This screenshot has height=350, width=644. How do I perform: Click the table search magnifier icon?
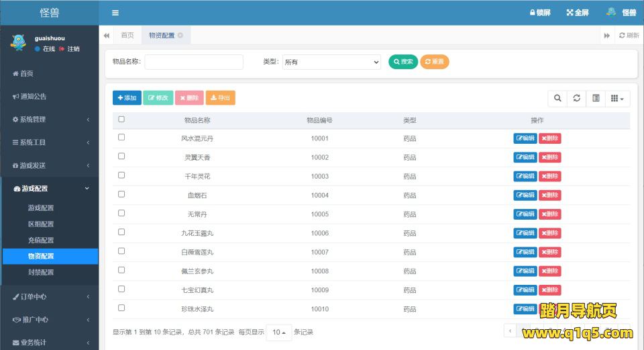557,98
